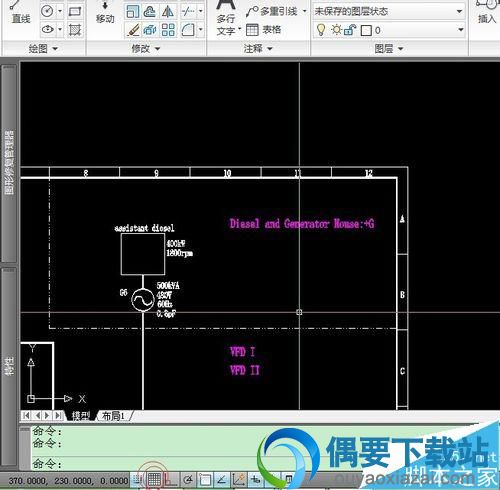The height and width of the screenshot is (490, 500).
Task: Click the Stretch cloud-shaped modify icon
Action: coord(150,12)
